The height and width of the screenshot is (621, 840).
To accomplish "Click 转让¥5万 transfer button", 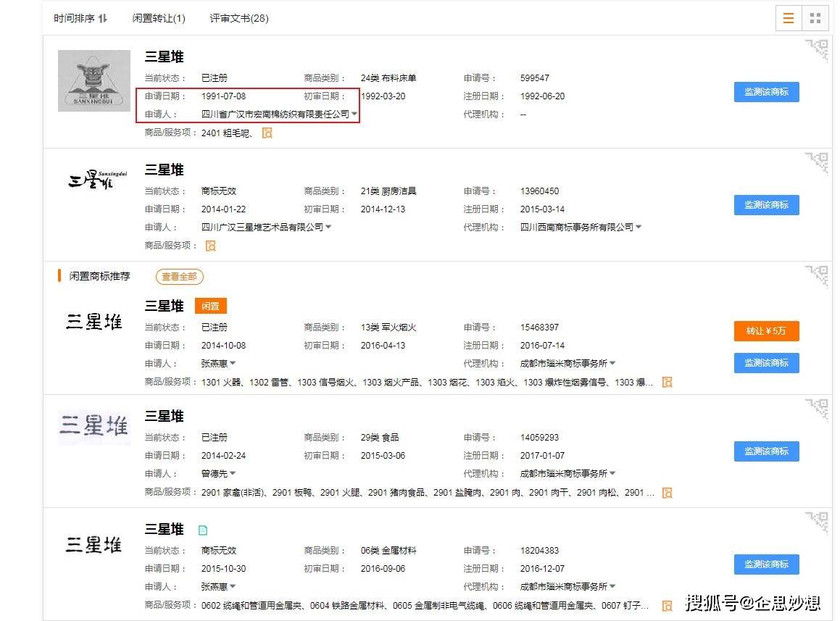I will [766, 331].
